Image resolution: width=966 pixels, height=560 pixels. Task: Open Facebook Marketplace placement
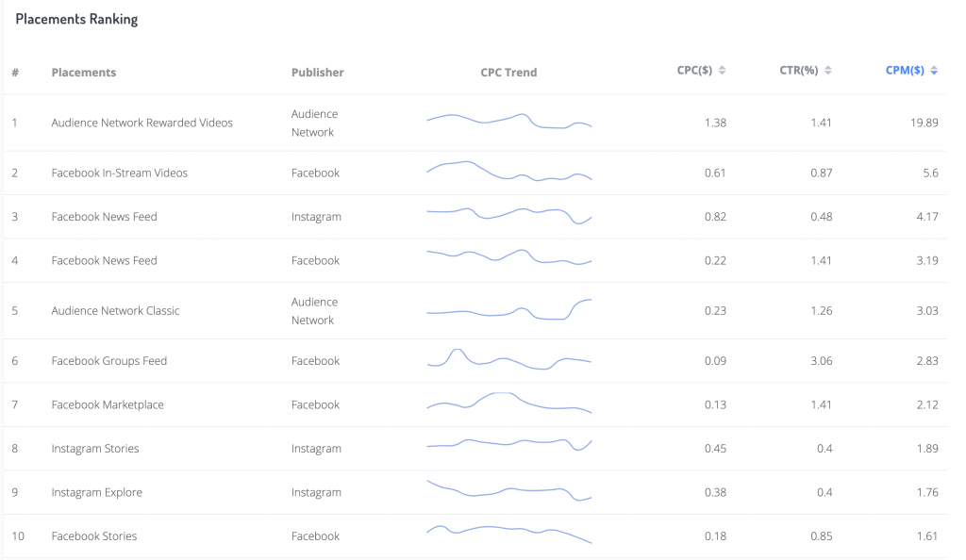pyautogui.click(x=108, y=404)
